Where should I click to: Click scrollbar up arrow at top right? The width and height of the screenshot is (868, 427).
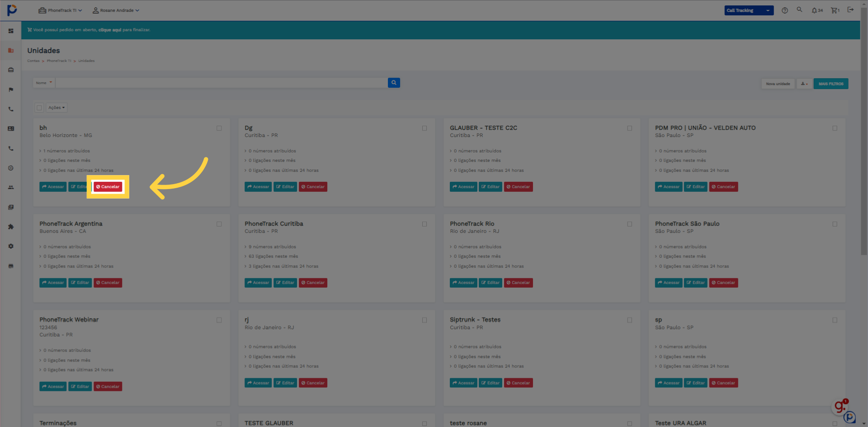(864, 3)
